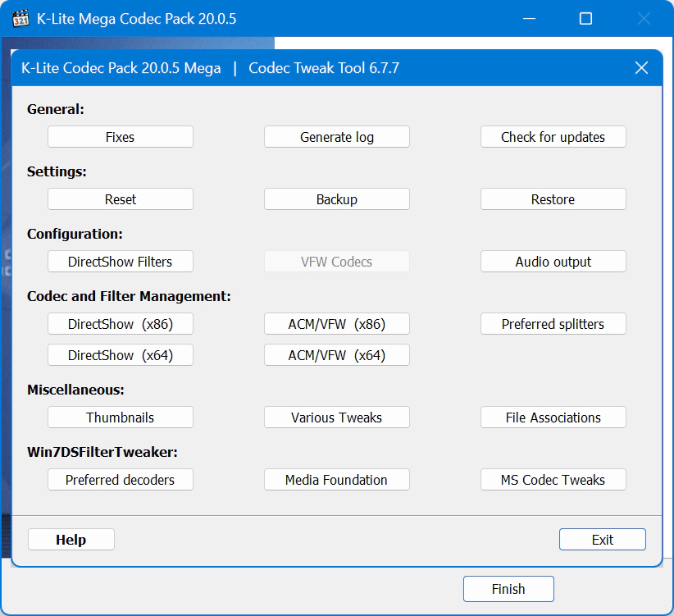
Task: Manage DirectShow (x86) filters
Action: point(121,324)
